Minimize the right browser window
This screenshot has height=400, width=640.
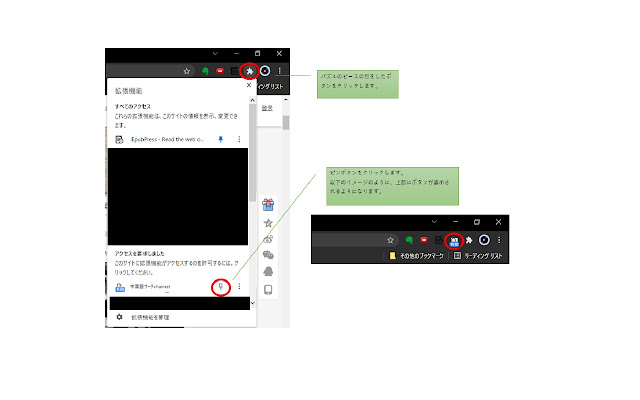[456, 222]
